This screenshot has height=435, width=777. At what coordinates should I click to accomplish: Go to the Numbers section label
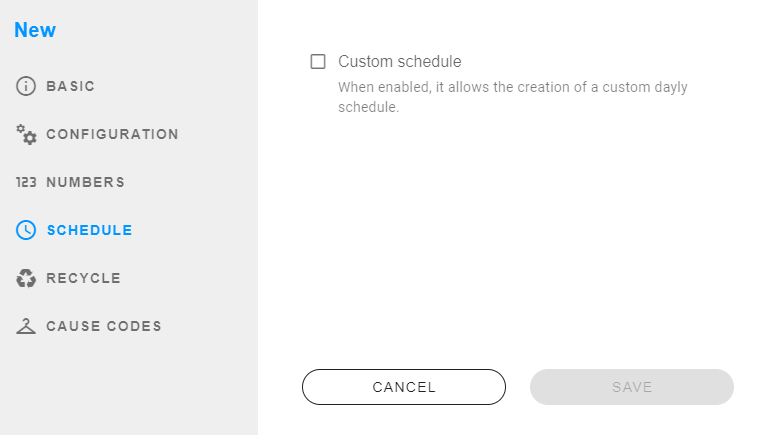point(85,182)
